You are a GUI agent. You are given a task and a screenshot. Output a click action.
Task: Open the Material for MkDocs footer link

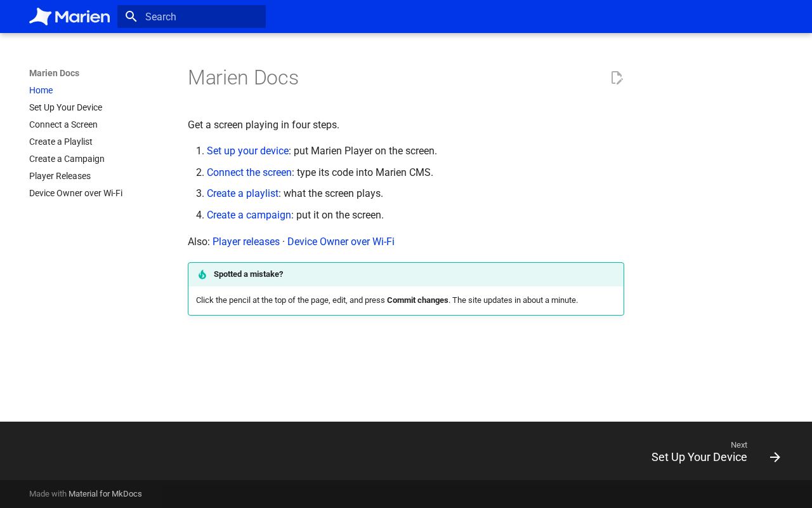coord(105,494)
